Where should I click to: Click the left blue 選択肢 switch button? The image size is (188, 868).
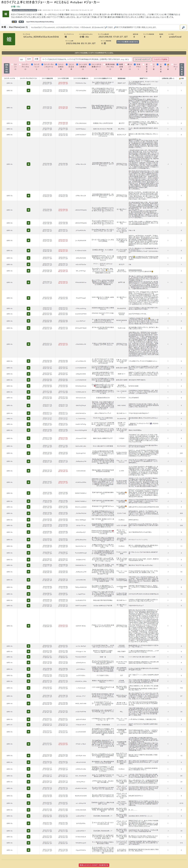click(7, 68)
